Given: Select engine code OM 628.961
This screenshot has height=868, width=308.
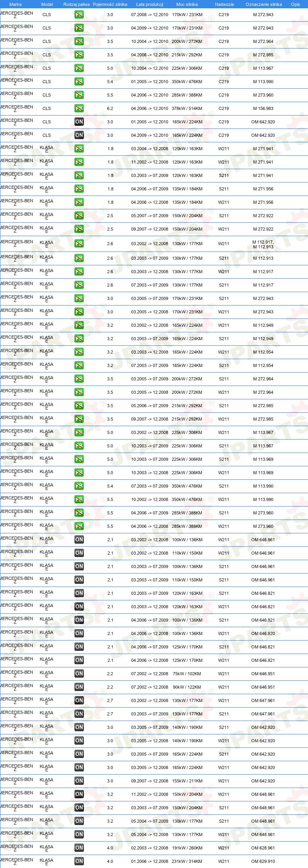Looking at the screenshot, I should tap(263, 848).
